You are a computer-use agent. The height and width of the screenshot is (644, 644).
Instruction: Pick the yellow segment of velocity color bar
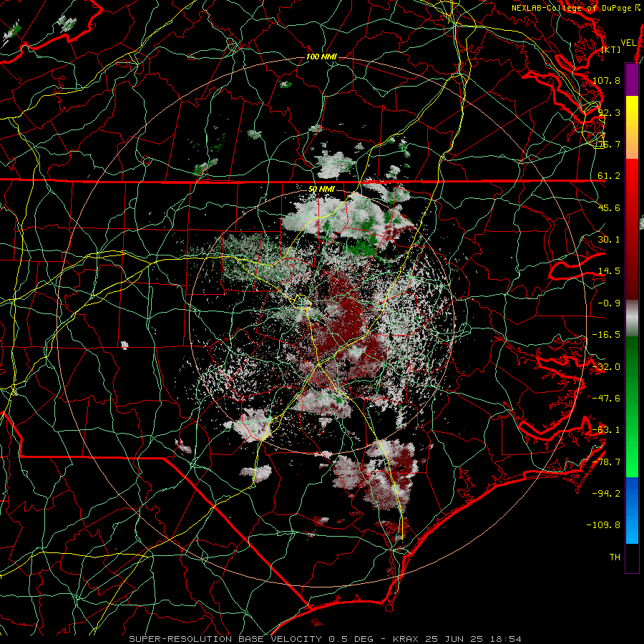point(632,111)
